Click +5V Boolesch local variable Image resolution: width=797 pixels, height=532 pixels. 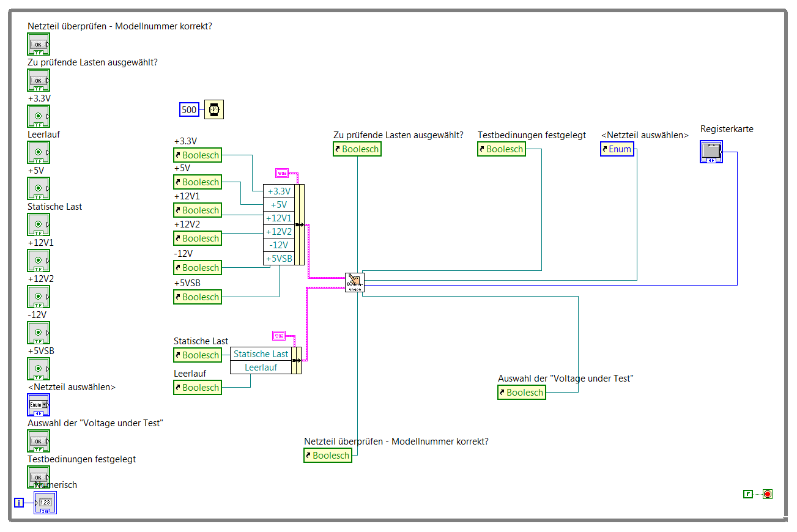[198, 182]
